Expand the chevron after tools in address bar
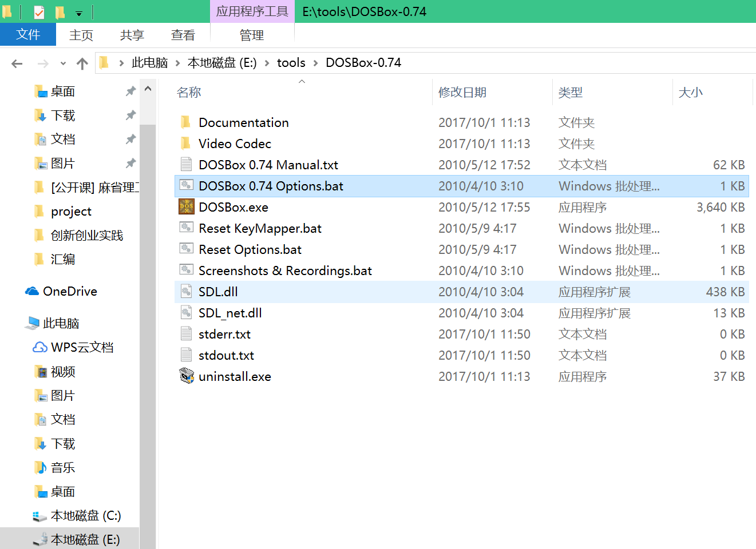This screenshot has height=549, width=756. tap(315, 63)
